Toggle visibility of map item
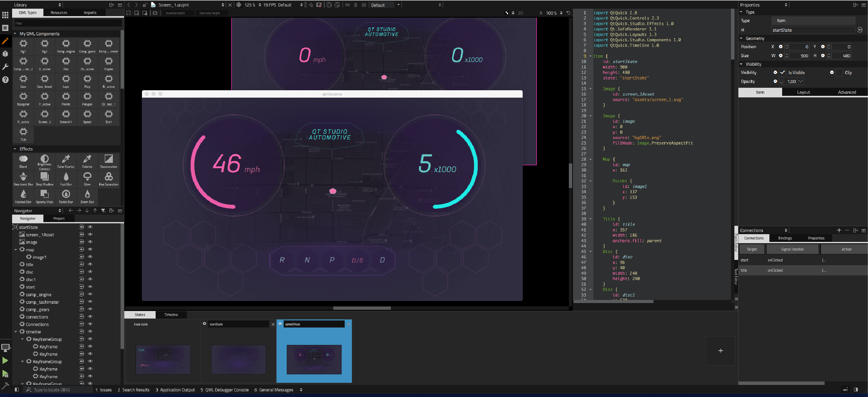The image size is (868, 397). click(x=90, y=249)
